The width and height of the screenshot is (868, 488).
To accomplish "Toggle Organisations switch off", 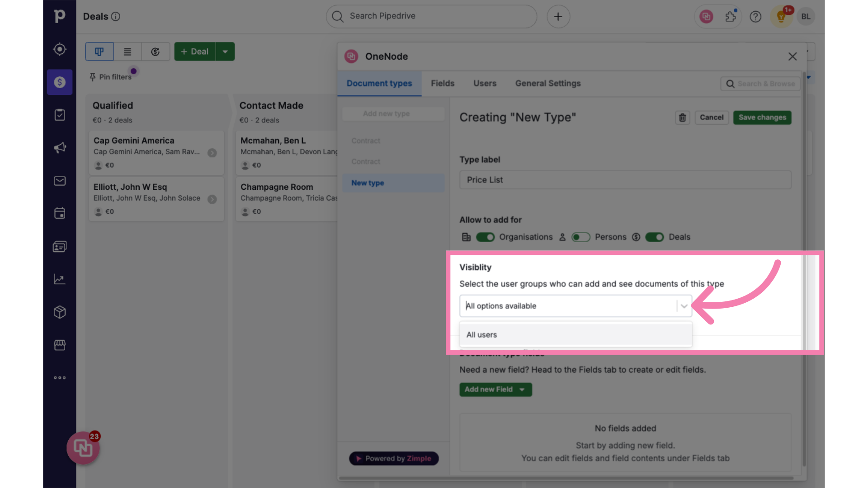I will point(485,237).
